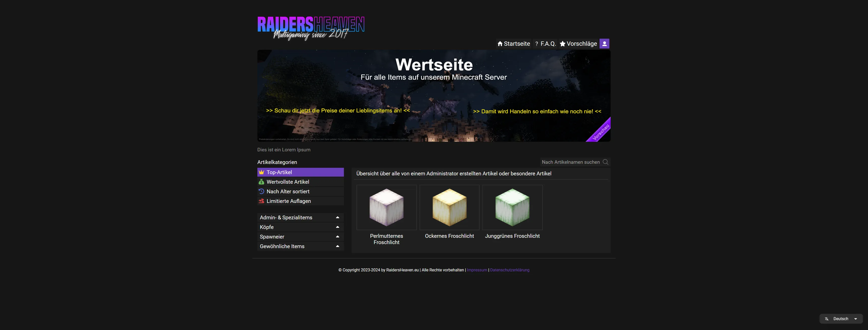Viewport: 868px width, 330px height.
Task: Click the star icon next to Vorschläge
Action: [x=562, y=43]
